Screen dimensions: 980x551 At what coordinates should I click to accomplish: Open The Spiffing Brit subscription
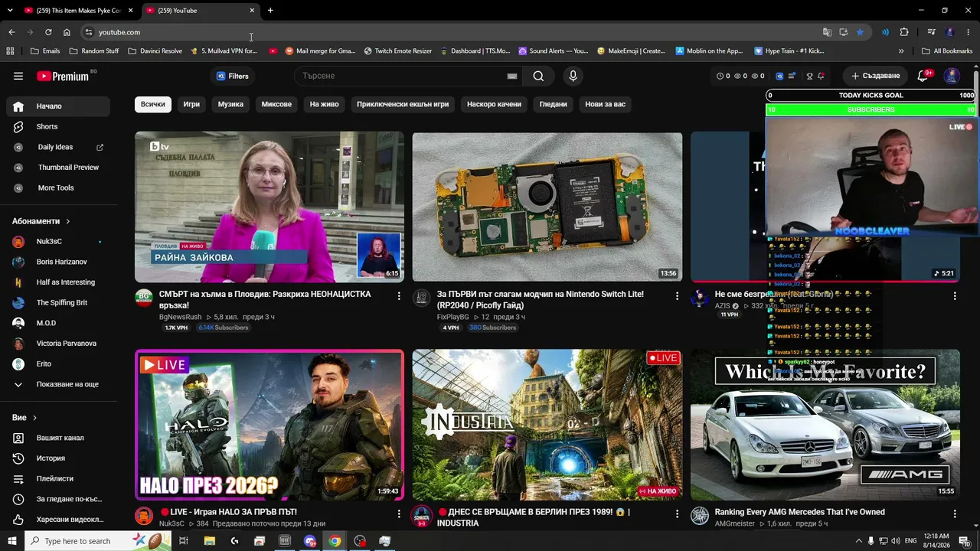pos(58,302)
